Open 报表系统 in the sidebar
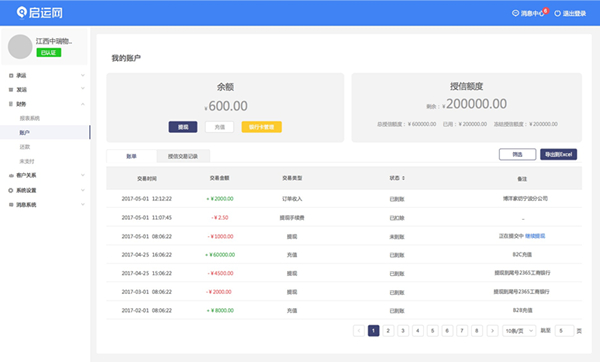 (x=30, y=118)
